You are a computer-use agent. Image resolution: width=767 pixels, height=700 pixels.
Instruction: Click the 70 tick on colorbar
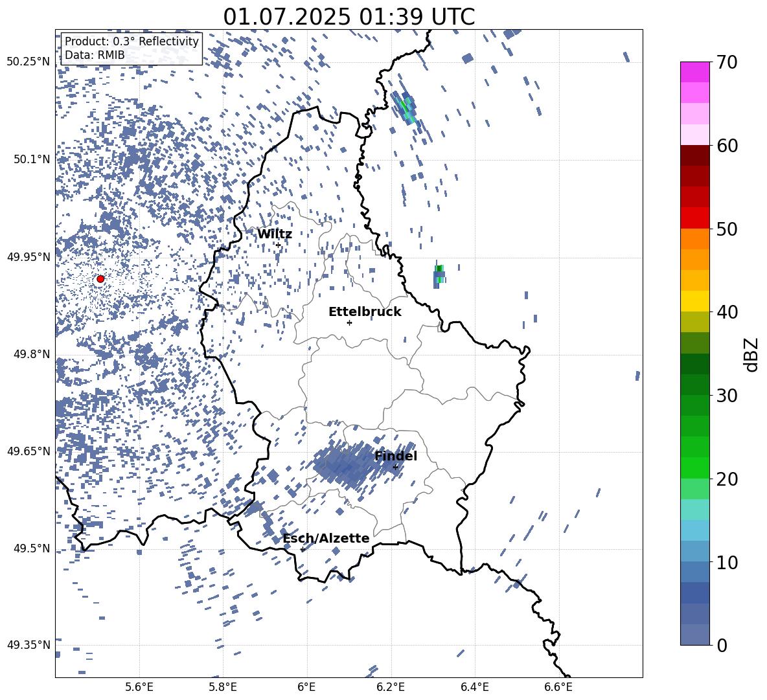click(727, 62)
